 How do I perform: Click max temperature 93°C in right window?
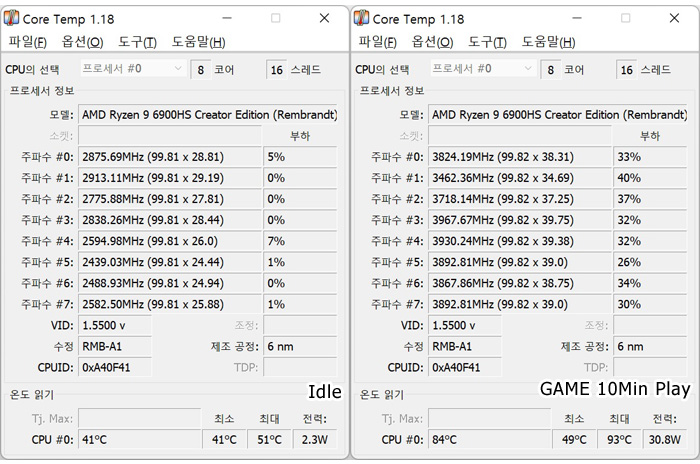(x=619, y=439)
